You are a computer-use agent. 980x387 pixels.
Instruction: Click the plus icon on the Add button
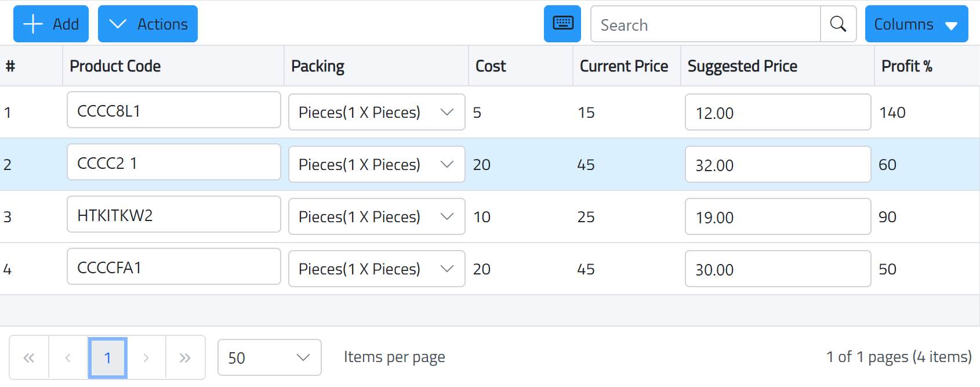point(32,24)
